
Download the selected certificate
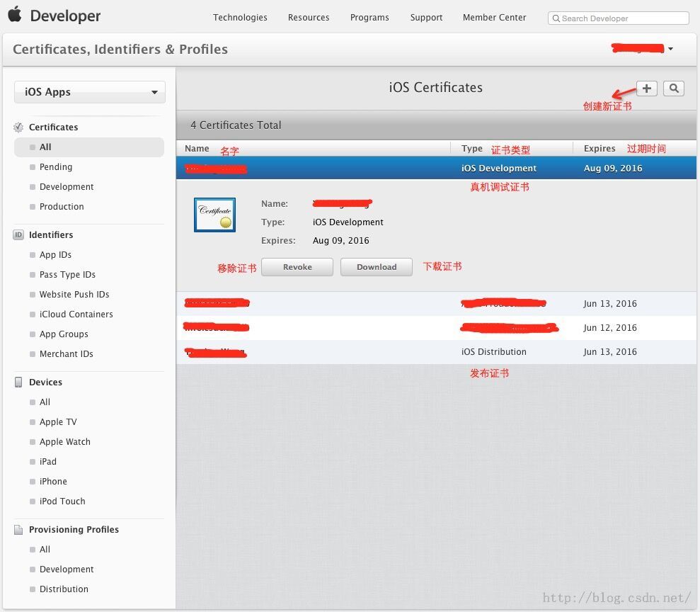pos(377,267)
